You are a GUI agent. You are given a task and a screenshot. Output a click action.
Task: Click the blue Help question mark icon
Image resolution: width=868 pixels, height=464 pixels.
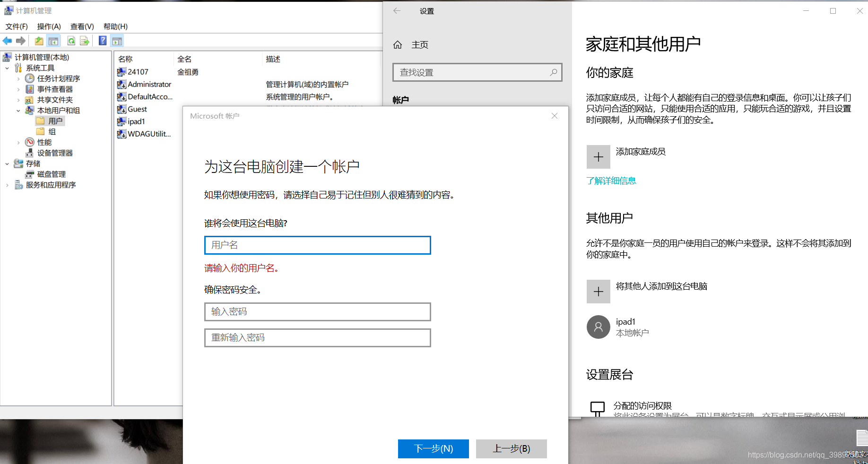coord(103,41)
